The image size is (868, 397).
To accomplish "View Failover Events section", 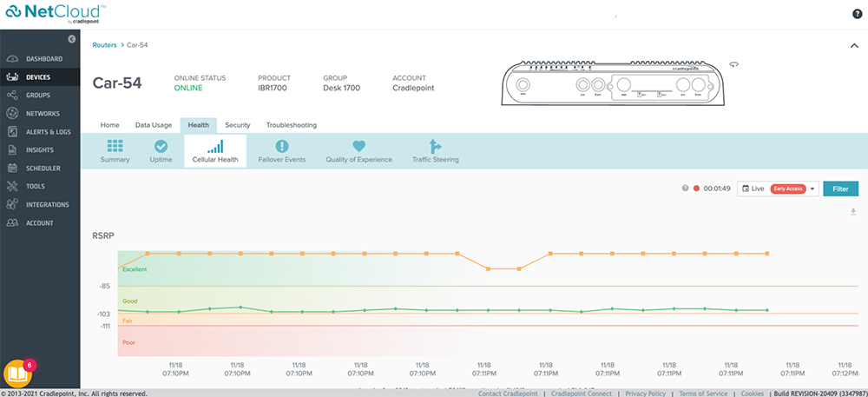I will point(282,151).
